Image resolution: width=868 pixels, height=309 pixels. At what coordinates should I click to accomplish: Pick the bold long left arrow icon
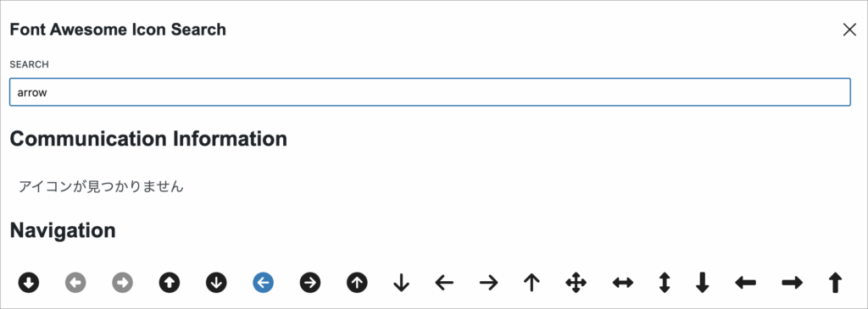pyautogui.click(x=746, y=283)
